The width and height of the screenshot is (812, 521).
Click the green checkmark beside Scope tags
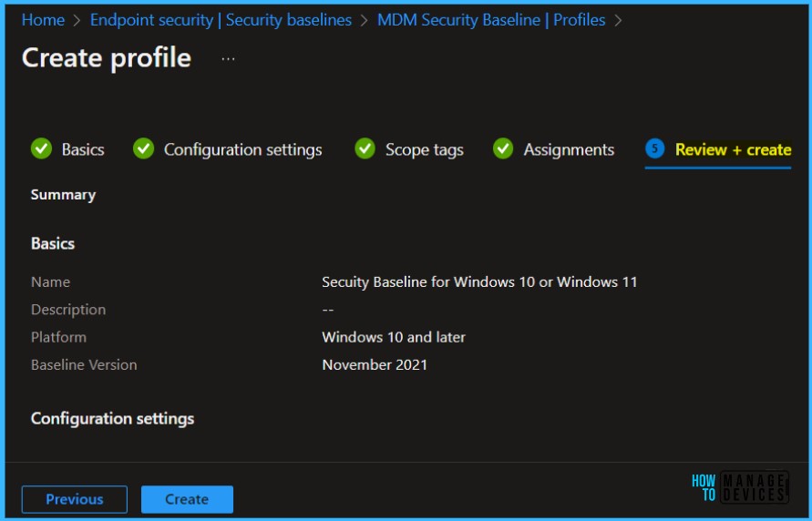[x=365, y=148]
